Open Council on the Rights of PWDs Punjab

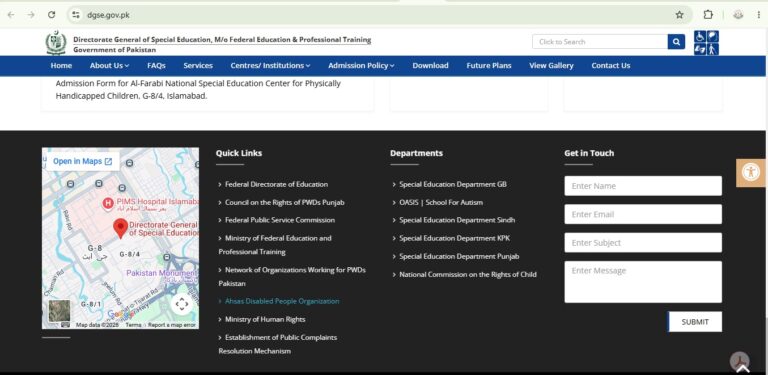(285, 202)
